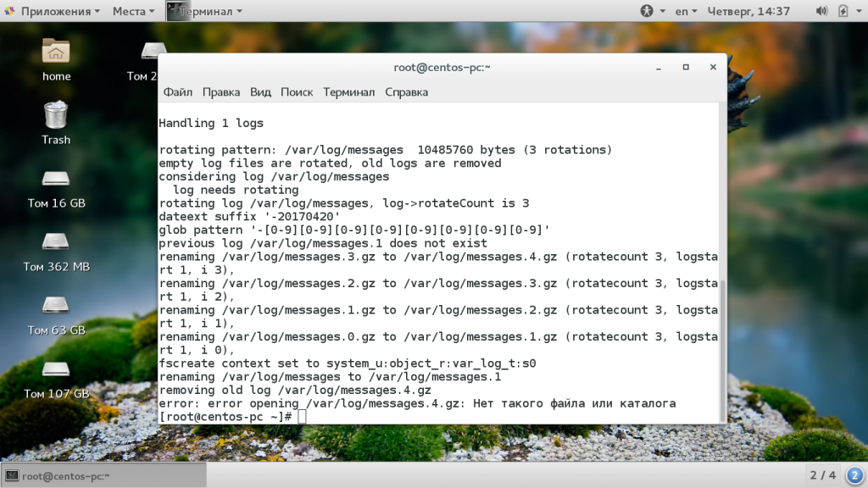
Task: Click the root@centos-pc taskbar button
Action: click(59, 475)
